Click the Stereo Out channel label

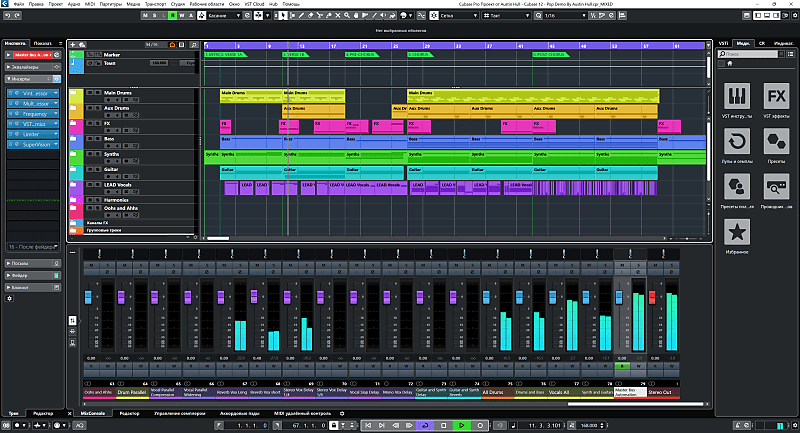click(660, 393)
